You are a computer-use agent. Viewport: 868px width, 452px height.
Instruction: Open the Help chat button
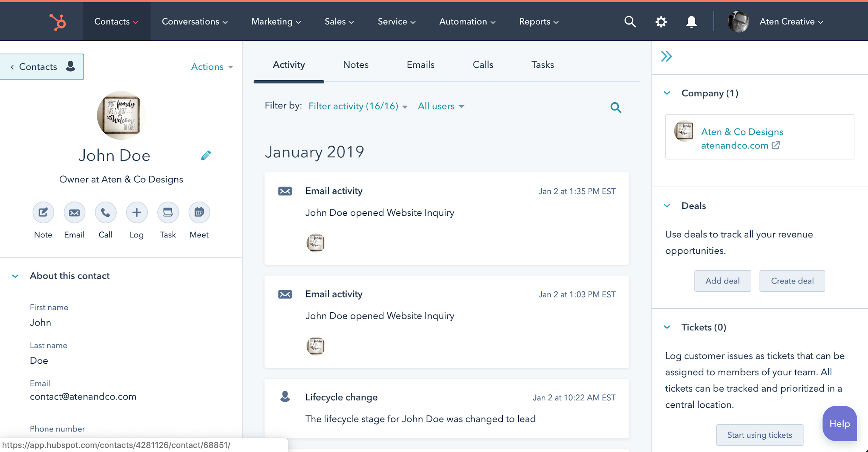pos(840,424)
